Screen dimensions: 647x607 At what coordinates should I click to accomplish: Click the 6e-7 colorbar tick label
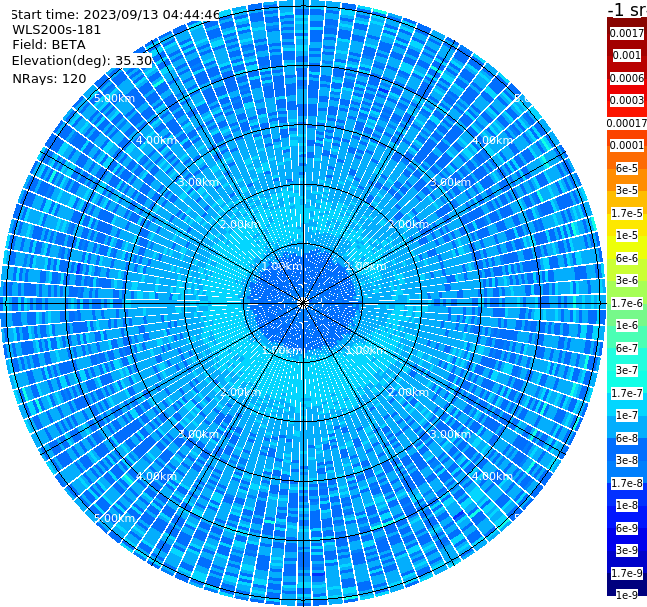click(627, 348)
